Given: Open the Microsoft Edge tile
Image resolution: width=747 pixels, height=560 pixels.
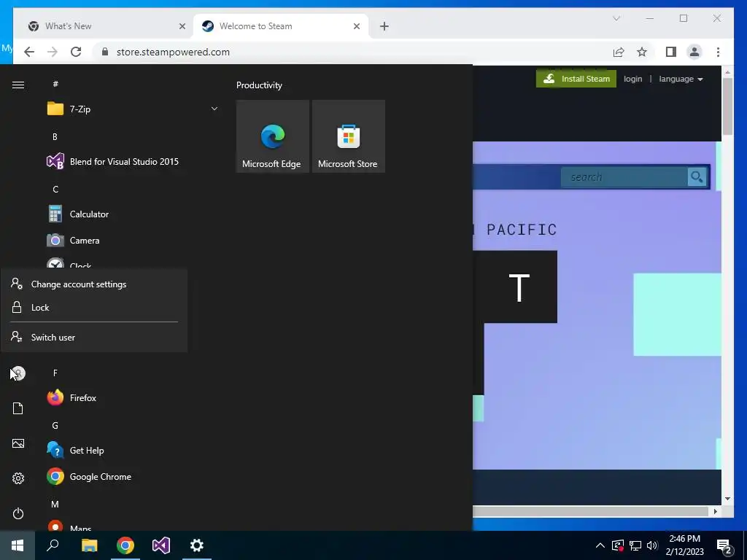Looking at the screenshot, I should tap(273, 136).
